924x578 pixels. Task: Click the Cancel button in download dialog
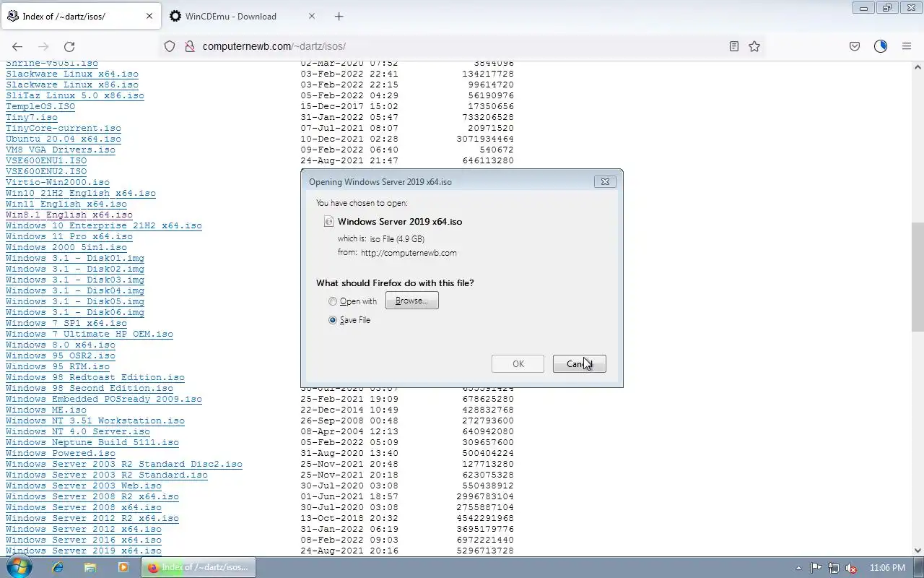click(579, 363)
